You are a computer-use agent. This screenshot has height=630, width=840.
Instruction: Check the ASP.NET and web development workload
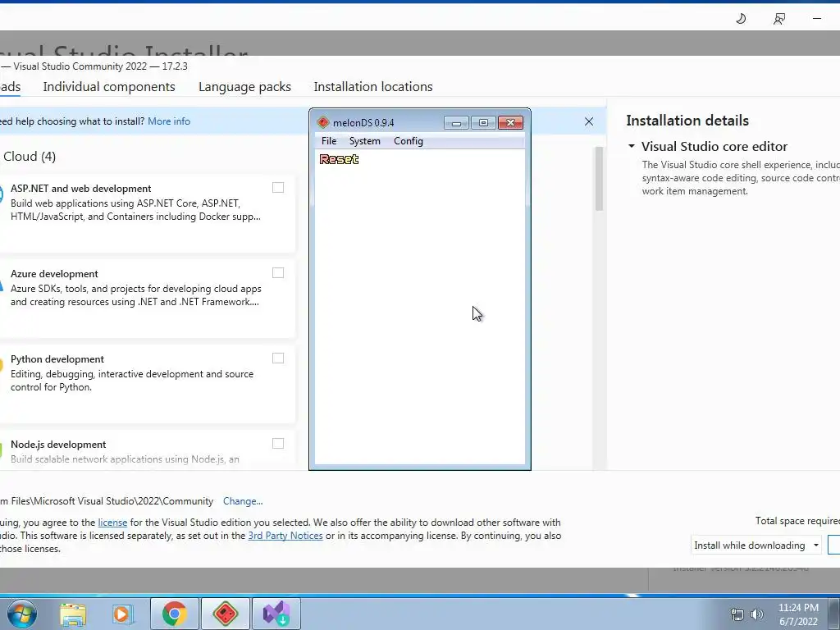click(x=278, y=188)
